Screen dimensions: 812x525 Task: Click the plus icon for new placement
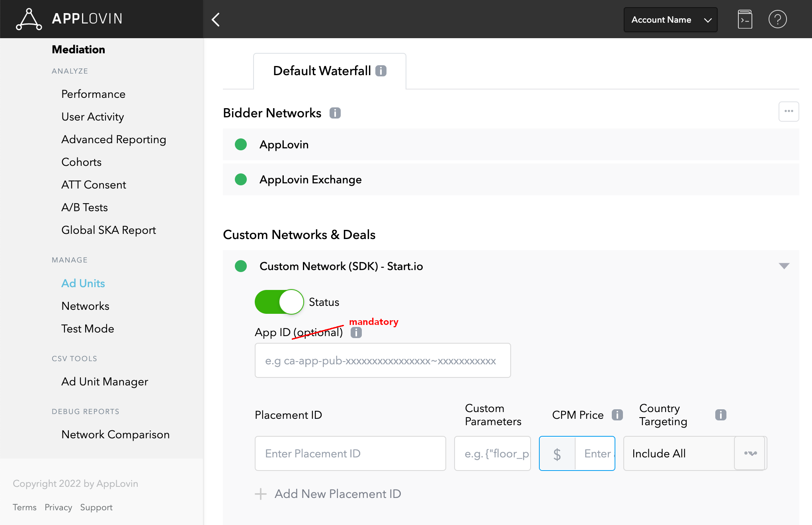(261, 494)
